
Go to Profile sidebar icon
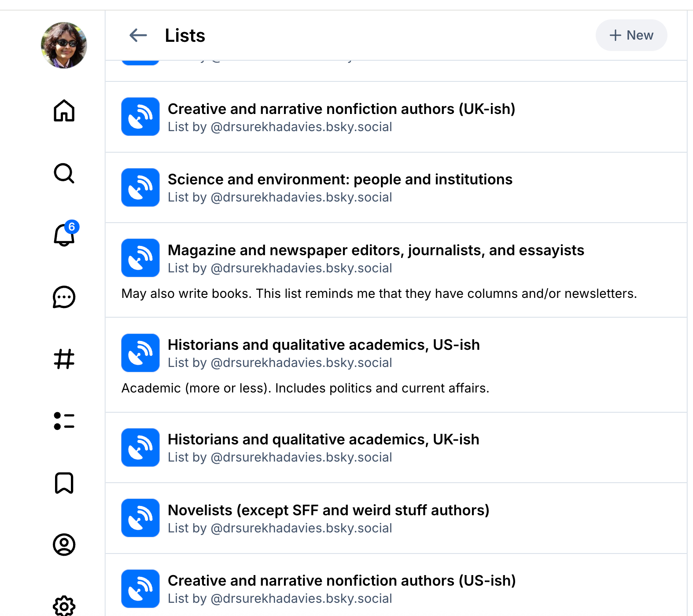click(64, 545)
